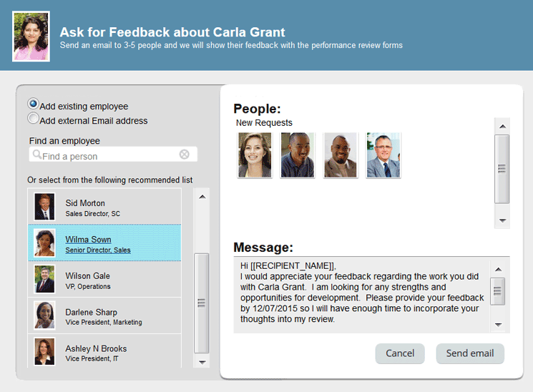Click the People panel scrollbar thumb
Screen dimensions: 533x392
502,169
